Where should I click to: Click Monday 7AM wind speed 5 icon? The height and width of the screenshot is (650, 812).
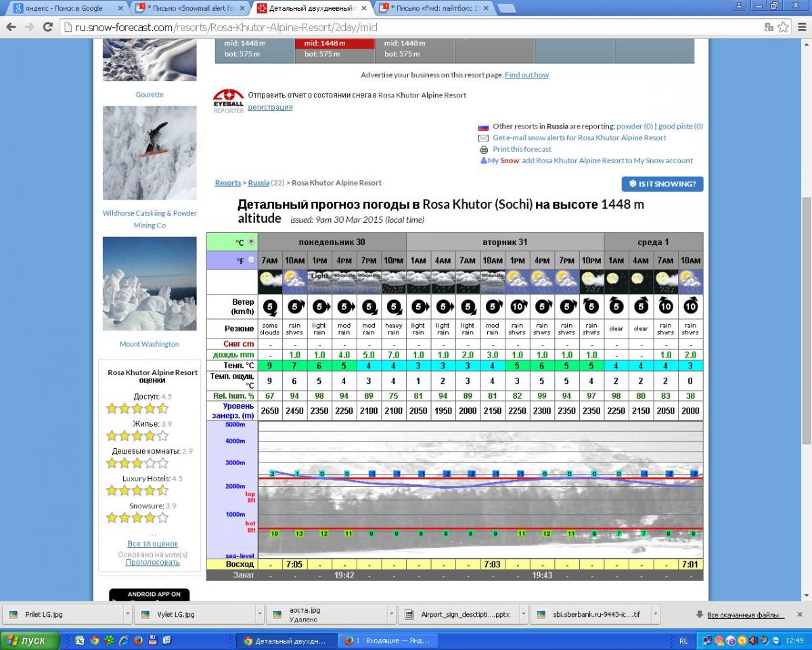click(x=270, y=306)
